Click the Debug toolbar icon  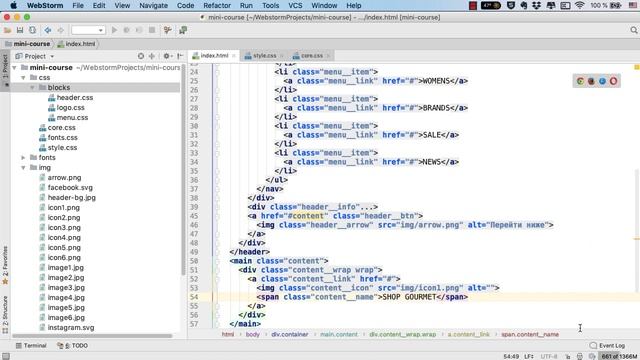pyautogui.click(x=127, y=30)
